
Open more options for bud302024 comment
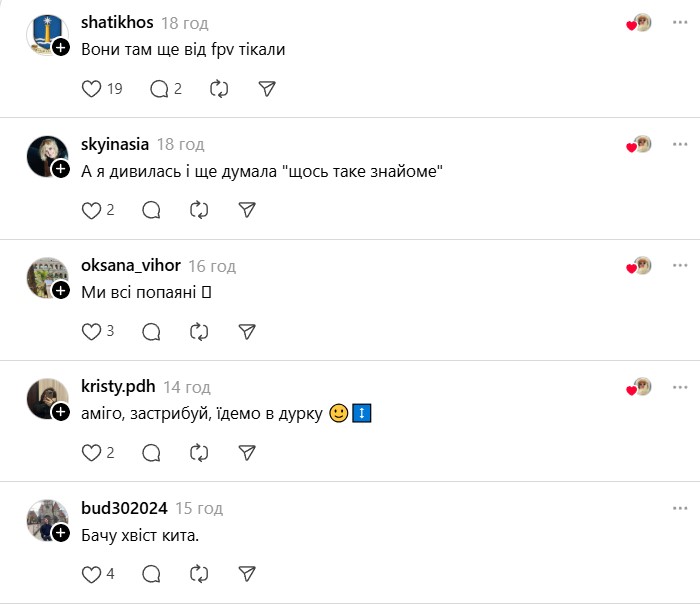[x=679, y=508]
